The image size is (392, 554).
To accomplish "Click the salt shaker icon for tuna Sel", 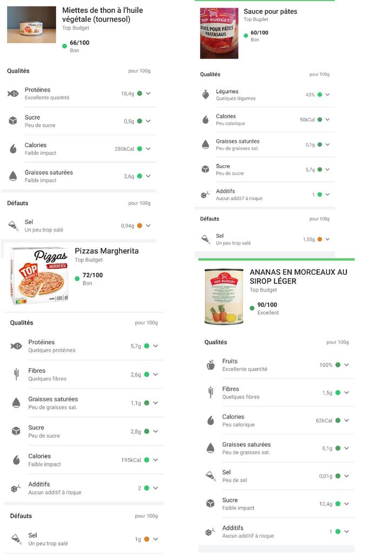I will click(13, 226).
